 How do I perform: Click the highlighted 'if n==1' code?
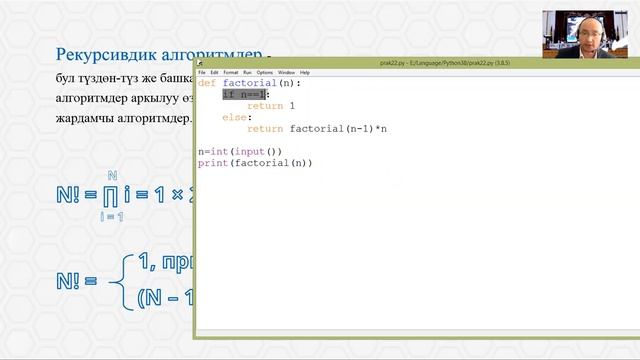pos(244,95)
